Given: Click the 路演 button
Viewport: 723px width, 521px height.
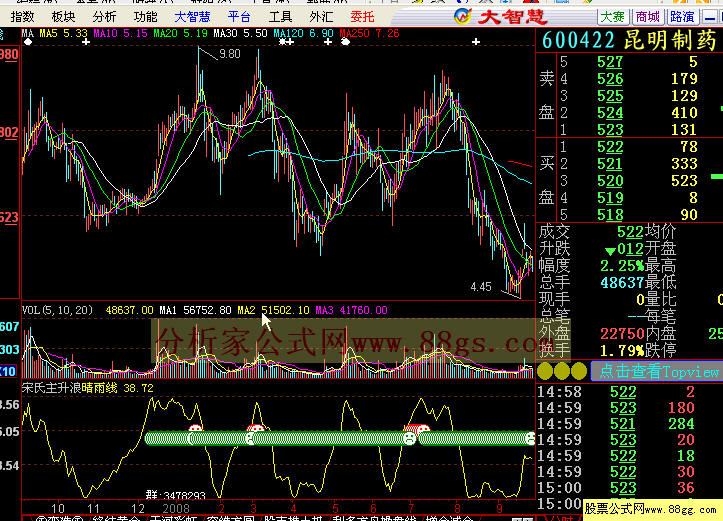Looking at the screenshot, I should coord(682,17).
